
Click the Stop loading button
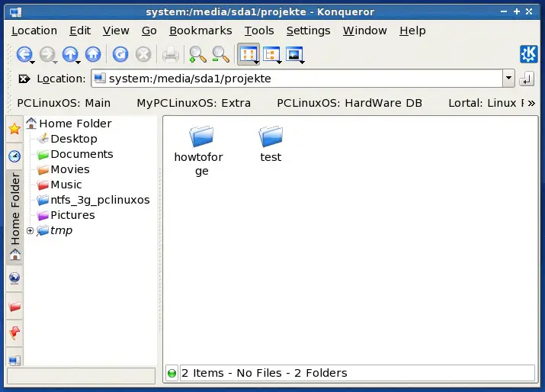pos(143,54)
